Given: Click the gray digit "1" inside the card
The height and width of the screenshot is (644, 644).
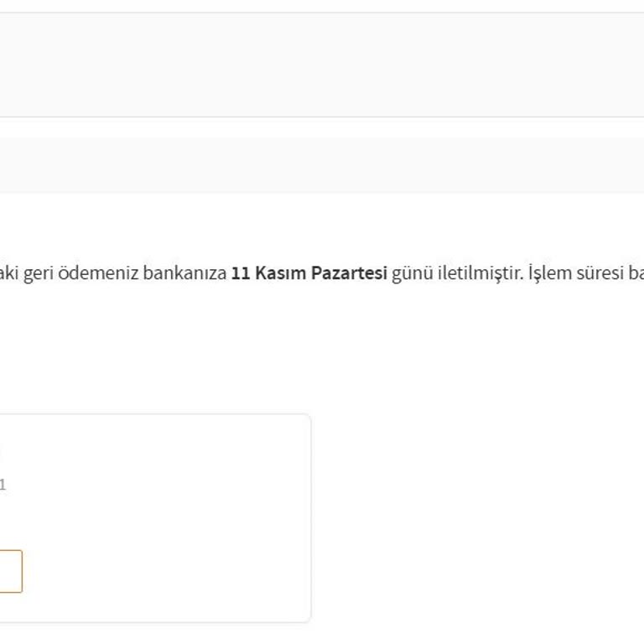Looking at the screenshot, I should point(3,485).
